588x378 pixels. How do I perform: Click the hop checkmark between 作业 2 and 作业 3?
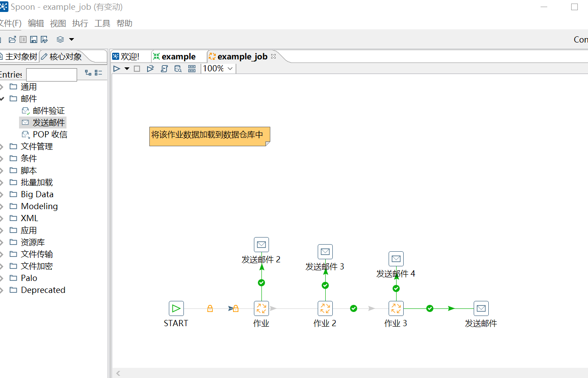click(354, 308)
